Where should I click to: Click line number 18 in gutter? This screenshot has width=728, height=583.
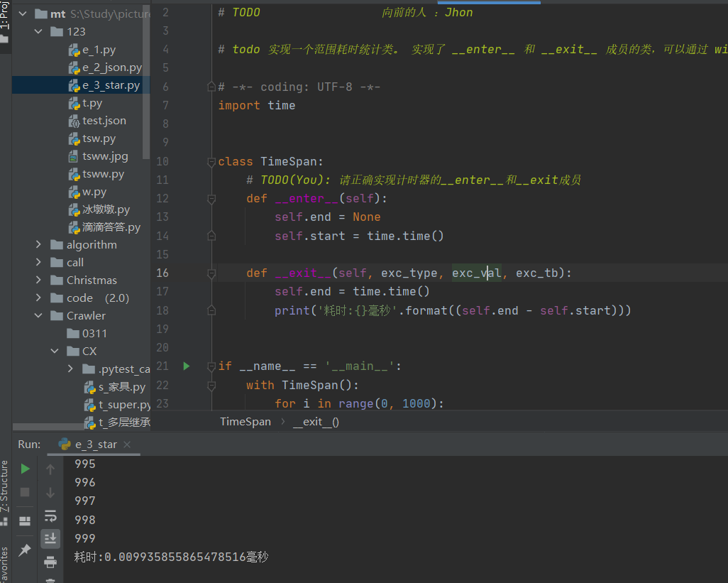tap(162, 310)
